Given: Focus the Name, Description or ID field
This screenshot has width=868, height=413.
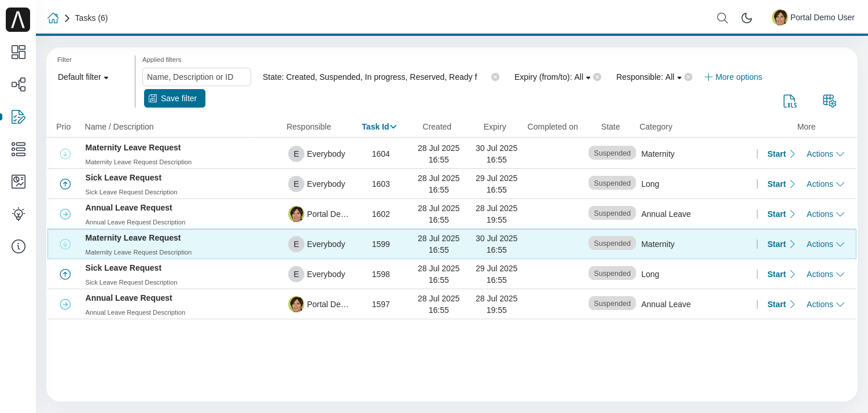Looking at the screenshot, I should coord(197,77).
